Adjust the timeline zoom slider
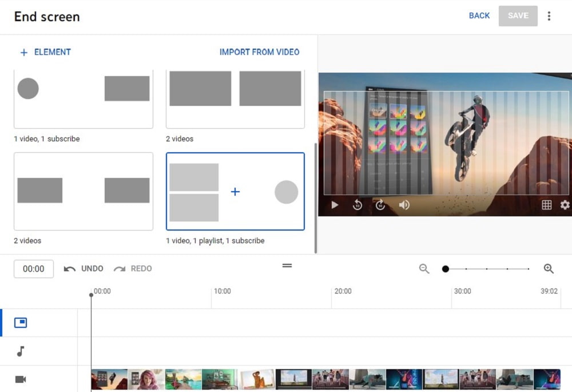The image size is (572, 392). click(446, 268)
